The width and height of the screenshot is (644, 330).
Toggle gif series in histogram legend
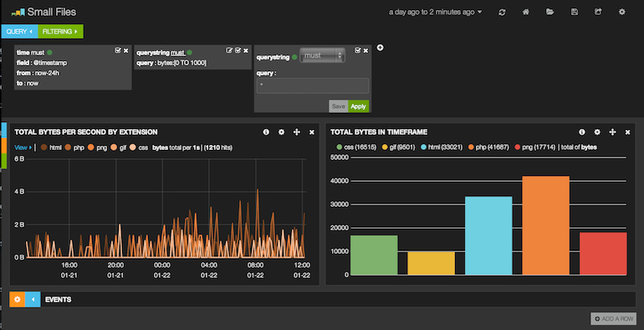pyautogui.click(x=119, y=147)
